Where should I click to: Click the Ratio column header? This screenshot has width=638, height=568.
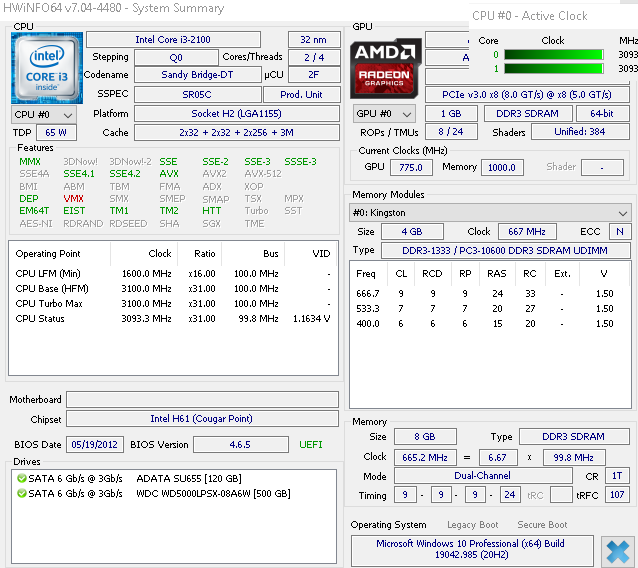pos(199,254)
